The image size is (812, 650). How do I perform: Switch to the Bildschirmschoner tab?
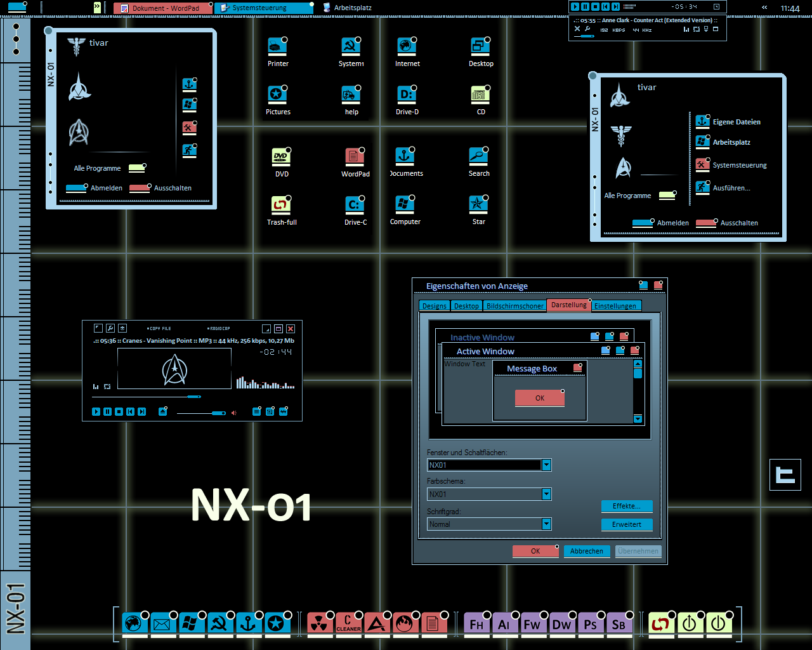[514, 306]
